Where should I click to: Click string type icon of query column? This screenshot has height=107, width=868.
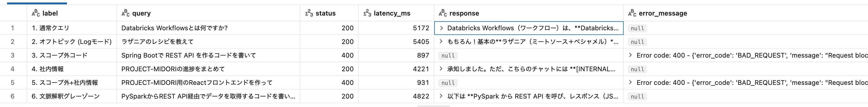[125, 13]
